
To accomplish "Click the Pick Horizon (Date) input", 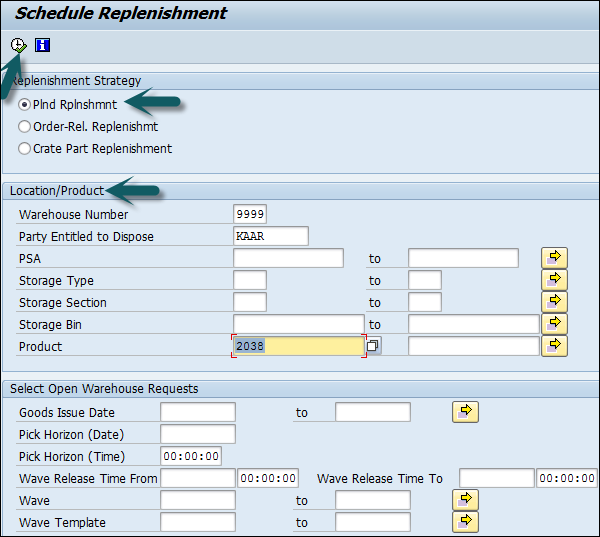I will coord(197,434).
